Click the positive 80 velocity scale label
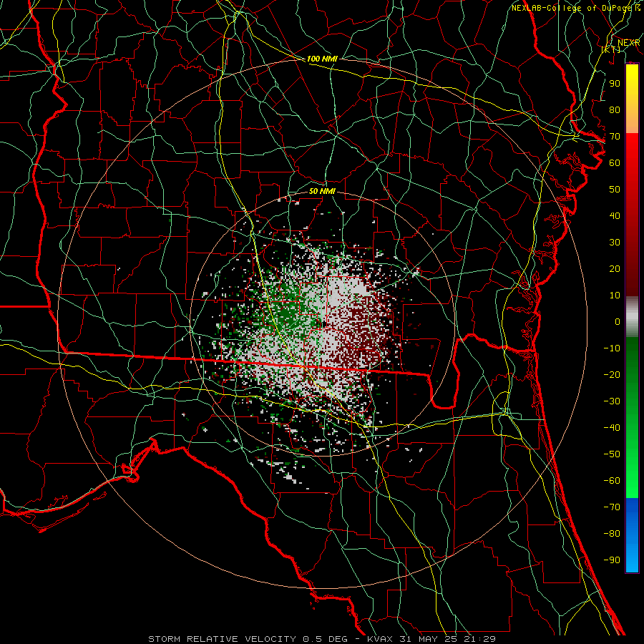 (x=615, y=110)
